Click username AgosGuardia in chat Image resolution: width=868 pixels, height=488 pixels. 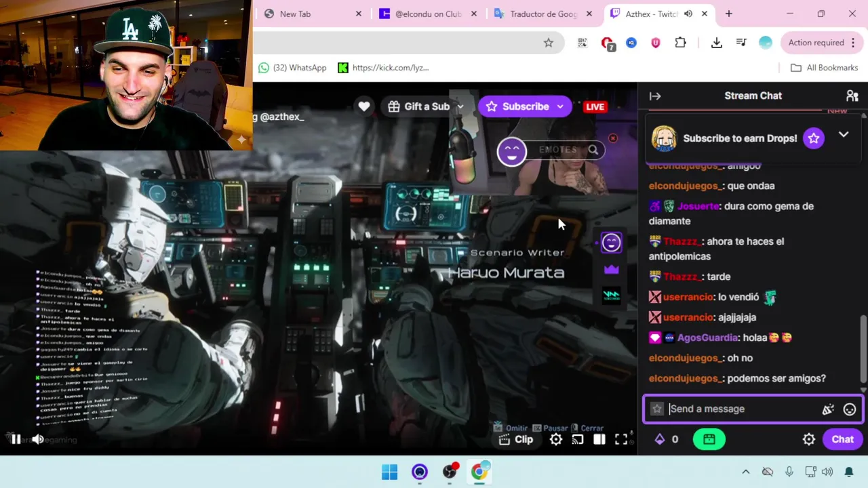(707, 338)
